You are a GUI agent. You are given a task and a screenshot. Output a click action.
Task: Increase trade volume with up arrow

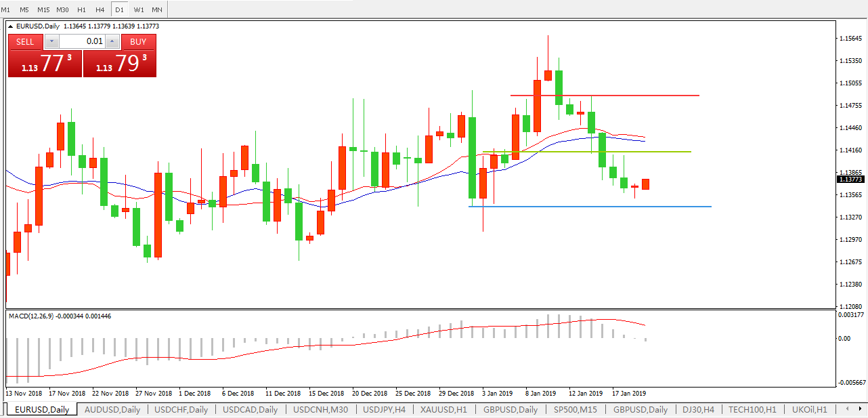point(112,42)
